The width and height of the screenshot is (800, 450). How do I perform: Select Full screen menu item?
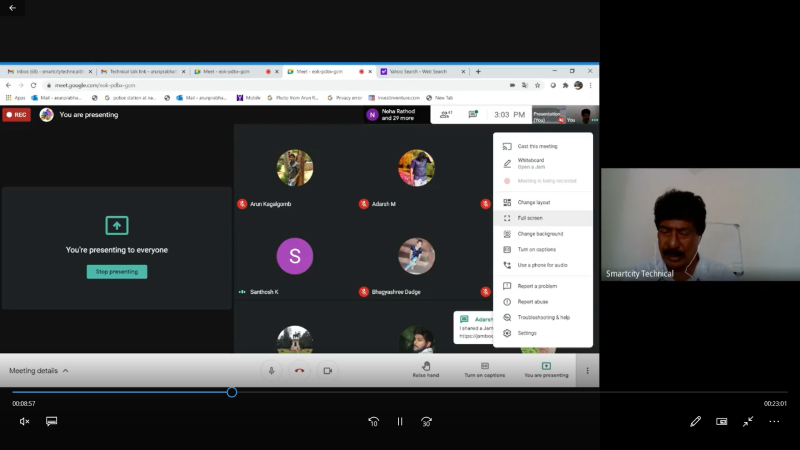coord(543,218)
